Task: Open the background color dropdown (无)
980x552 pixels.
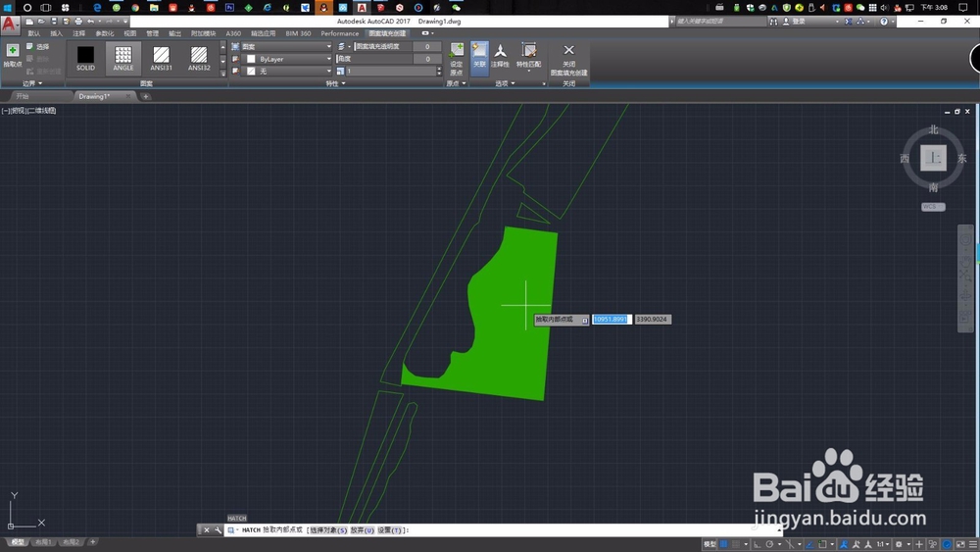Action: point(286,72)
